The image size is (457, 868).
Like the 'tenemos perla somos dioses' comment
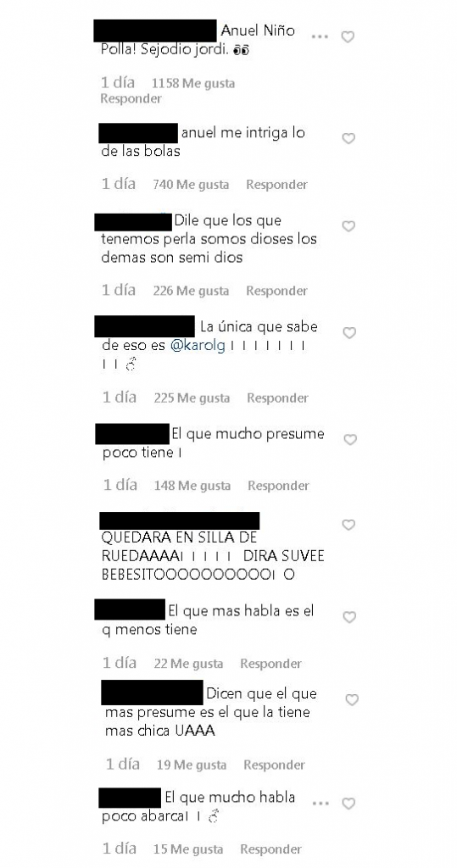pos(348,226)
